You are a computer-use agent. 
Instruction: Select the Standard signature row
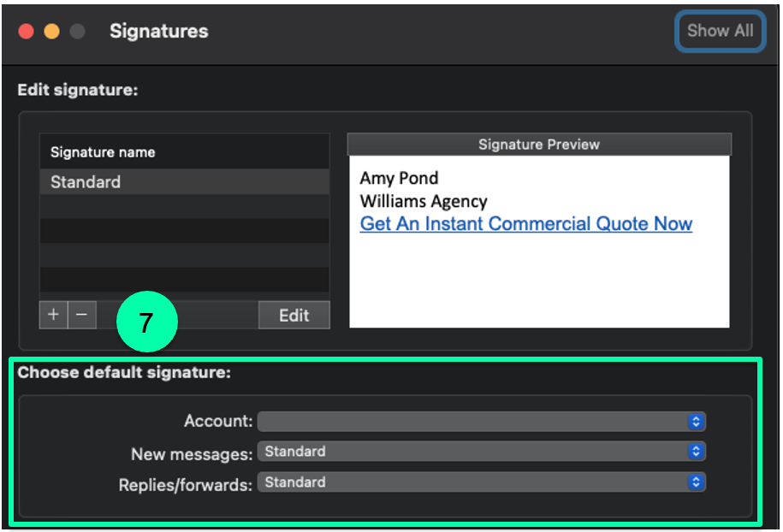click(184, 181)
